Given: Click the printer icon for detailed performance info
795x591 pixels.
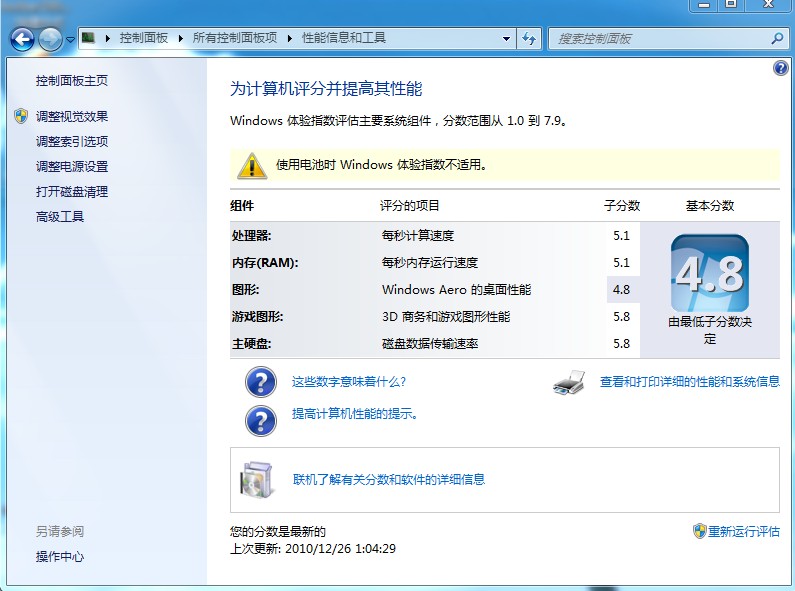Looking at the screenshot, I should click(x=569, y=382).
